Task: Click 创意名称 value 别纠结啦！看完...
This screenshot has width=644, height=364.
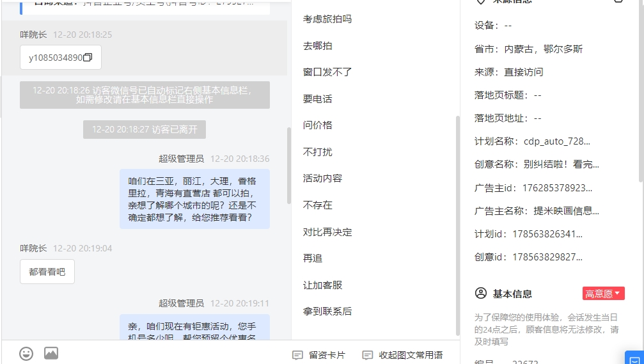Action: click(561, 164)
